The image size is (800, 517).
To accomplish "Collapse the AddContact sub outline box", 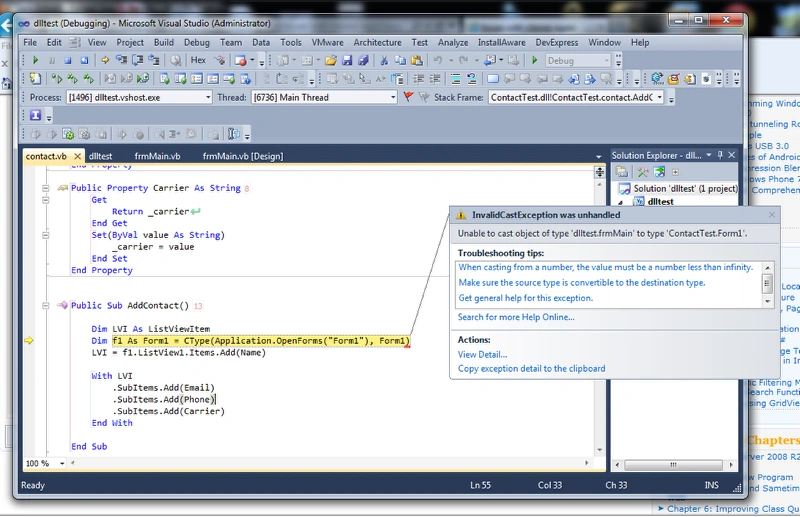I will click(45, 306).
